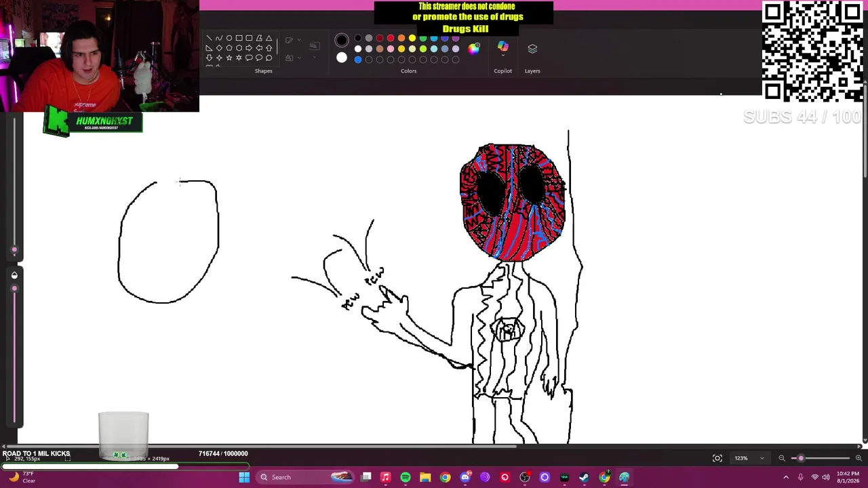Zoom in with the plus button
868x488 pixels.
pyautogui.click(x=858, y=458)
